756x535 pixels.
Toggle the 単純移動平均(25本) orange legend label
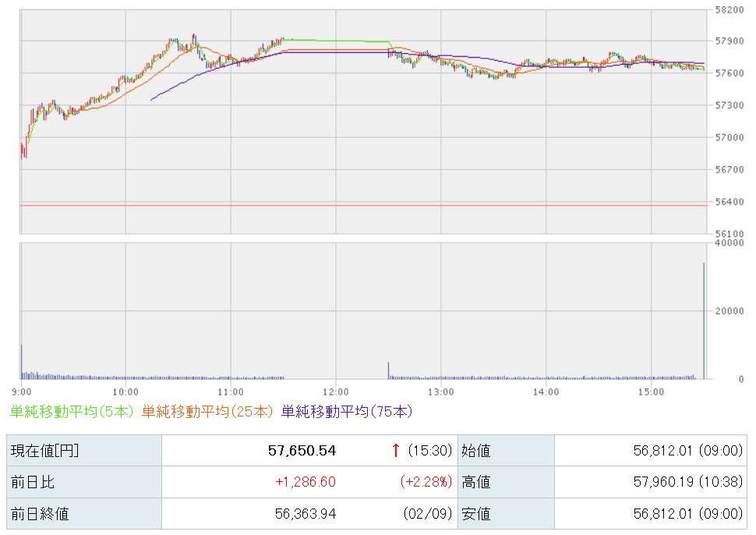coord(207,410)
